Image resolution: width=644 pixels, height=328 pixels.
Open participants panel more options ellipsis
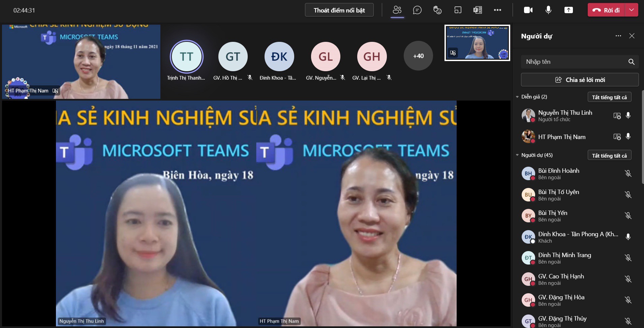618,36
